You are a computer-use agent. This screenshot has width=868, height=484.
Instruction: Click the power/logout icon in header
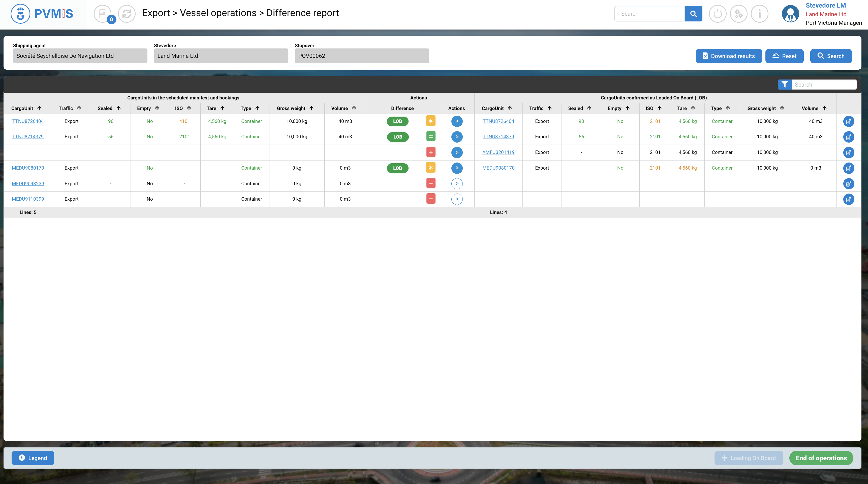tap(717, 14)
